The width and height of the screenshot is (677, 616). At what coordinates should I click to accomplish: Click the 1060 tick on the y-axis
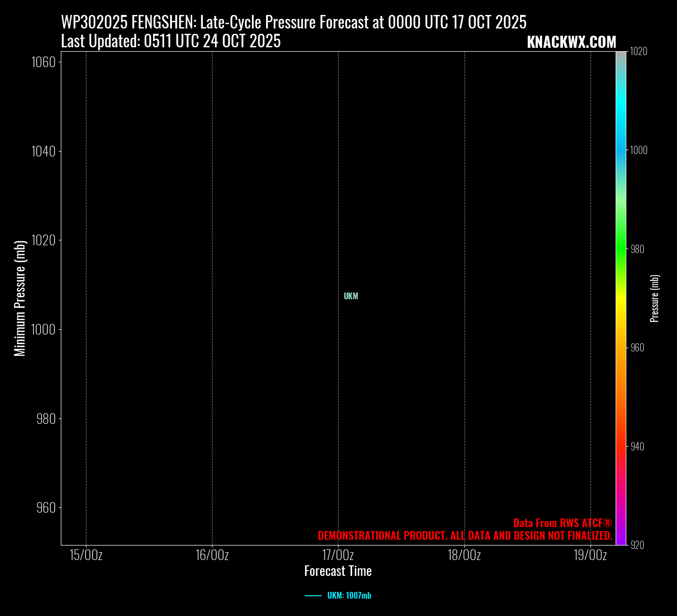(x=43, y=62)
